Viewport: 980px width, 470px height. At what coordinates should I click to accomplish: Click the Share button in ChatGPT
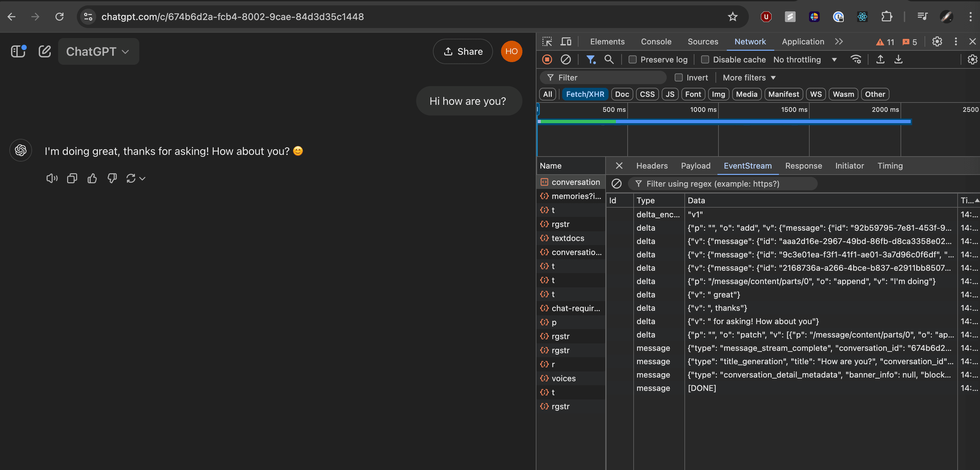tap(463, 51)
